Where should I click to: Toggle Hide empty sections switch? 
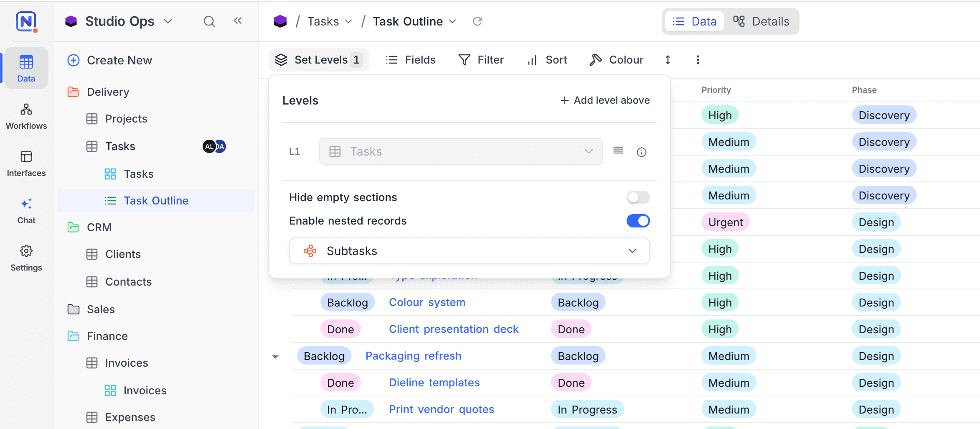pyautogui.click(x=638, y=197)
